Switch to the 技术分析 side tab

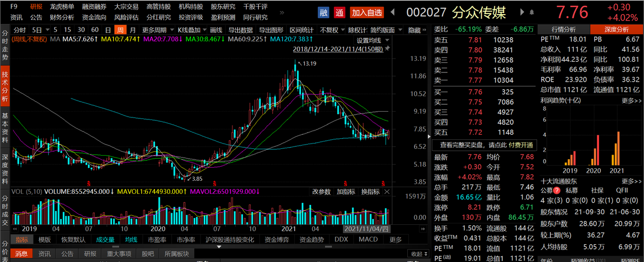click(x=5, y=87)
